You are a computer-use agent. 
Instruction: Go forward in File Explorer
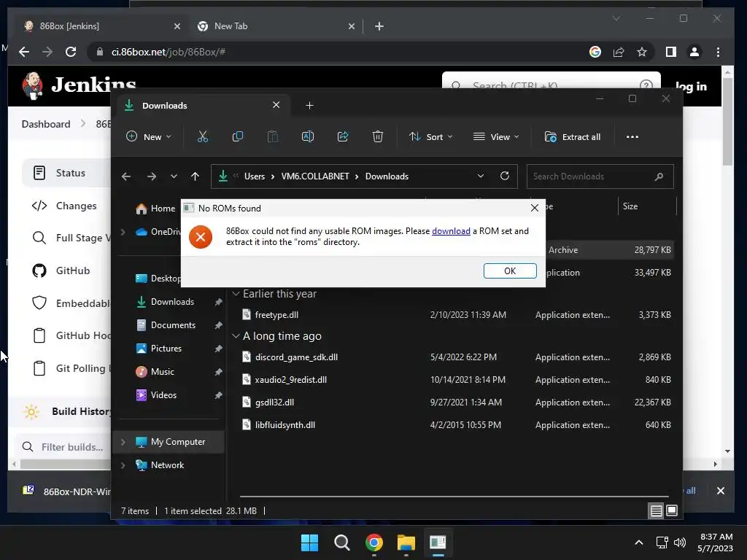tap(152, 176)
